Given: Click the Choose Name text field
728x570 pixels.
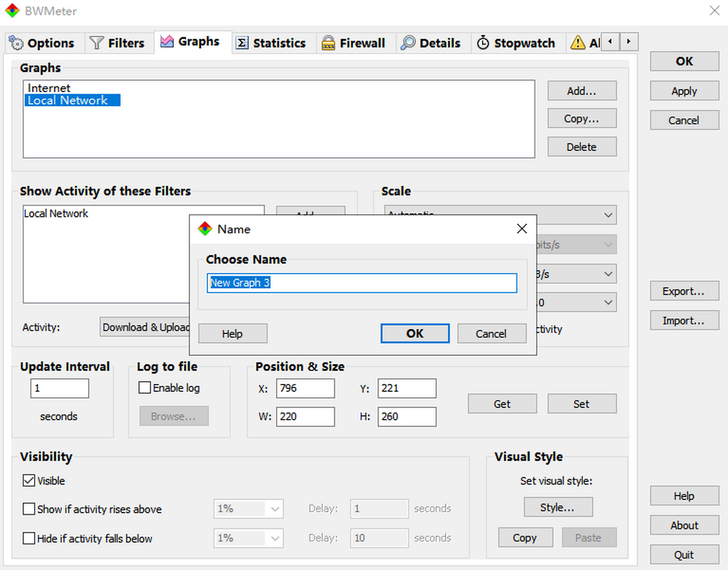Looking at the screenshot, I should 362,283.
